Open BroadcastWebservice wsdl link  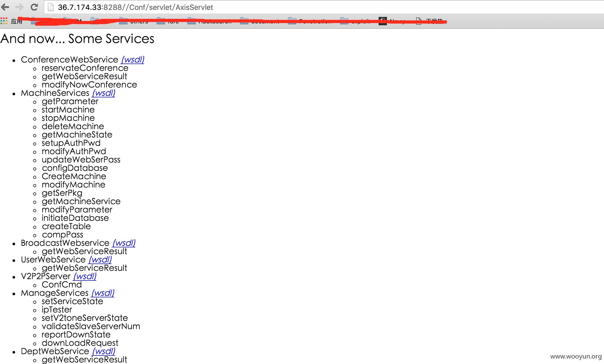click(124, 243)
